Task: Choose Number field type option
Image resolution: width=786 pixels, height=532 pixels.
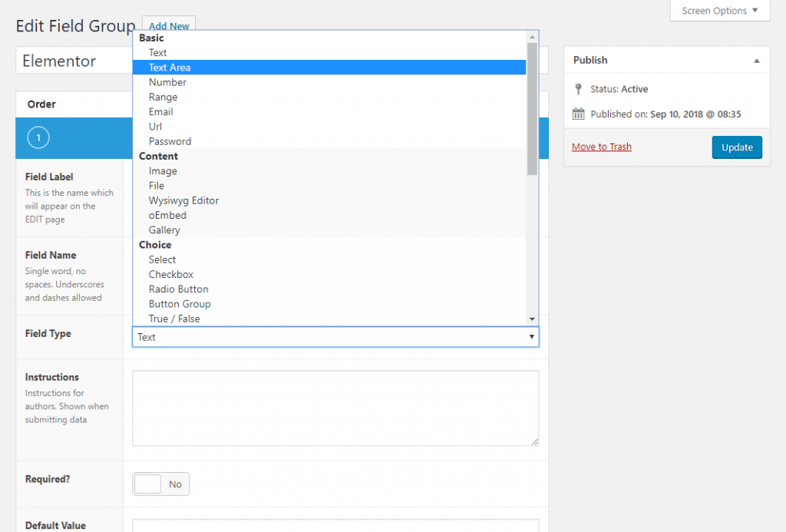Action: tap(167, 82)
